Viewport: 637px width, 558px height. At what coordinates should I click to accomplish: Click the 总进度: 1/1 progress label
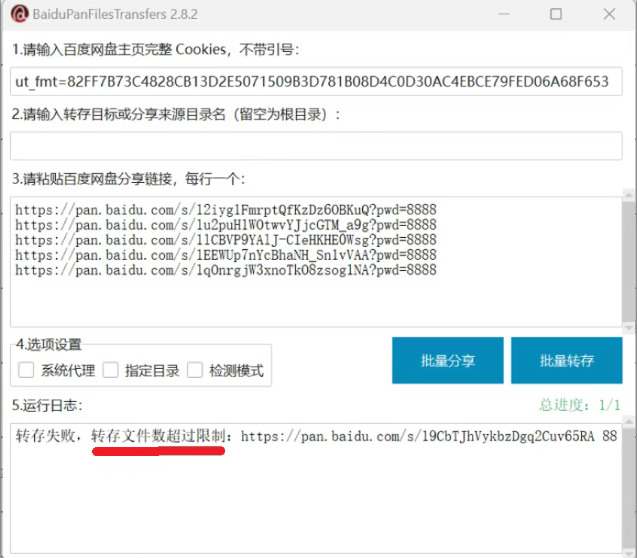(580, 405)
